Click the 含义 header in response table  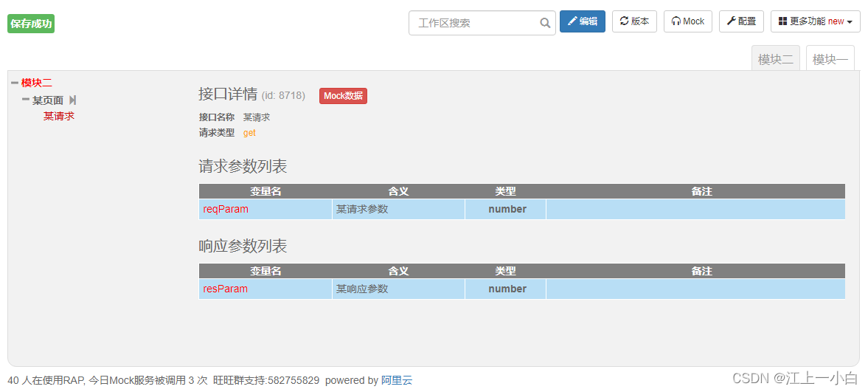[x=398, y=271]
